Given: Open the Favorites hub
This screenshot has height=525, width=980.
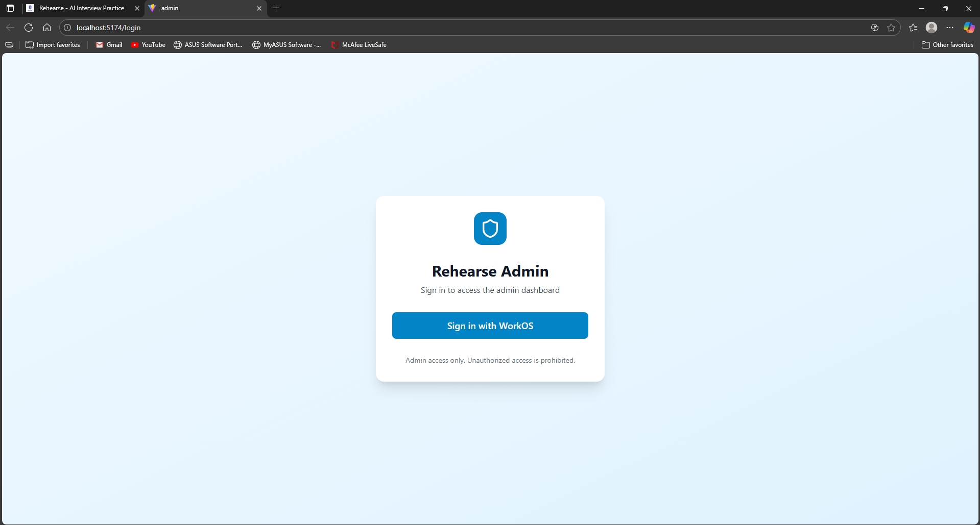Looking at the screenshot, I should pyautogui.click(x=913, y=28).
